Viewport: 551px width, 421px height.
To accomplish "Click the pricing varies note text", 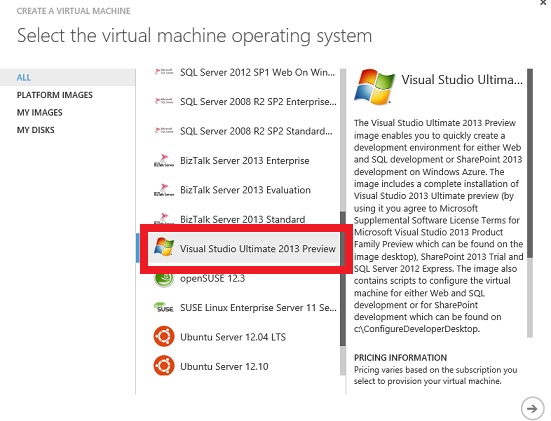I will (x=435, y=375).
